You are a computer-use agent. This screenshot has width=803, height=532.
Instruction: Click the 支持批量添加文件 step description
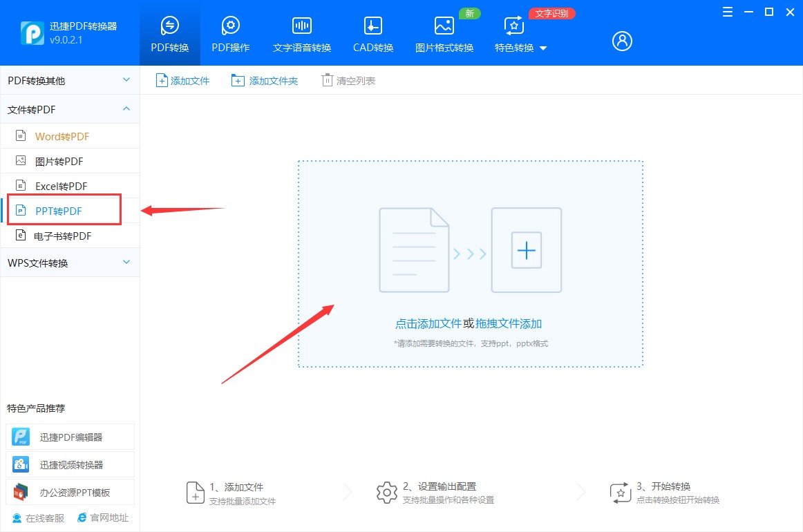(x=243, y=502)
